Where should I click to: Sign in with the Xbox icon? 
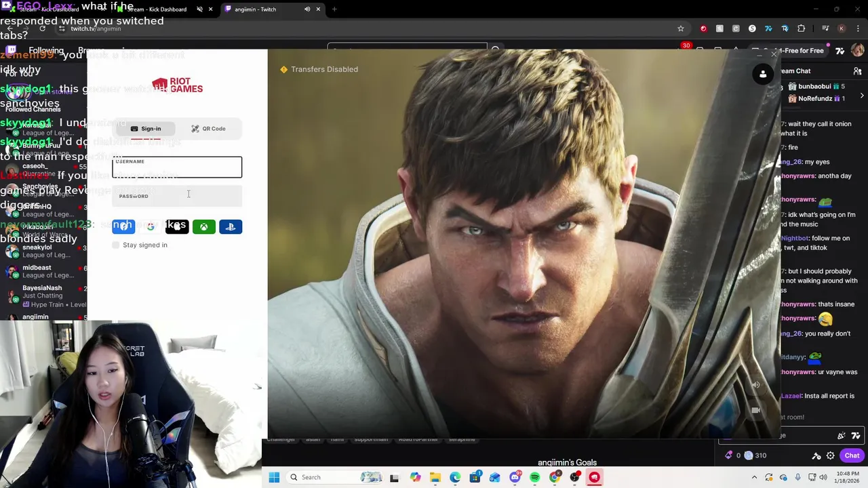tap(203, 226)
